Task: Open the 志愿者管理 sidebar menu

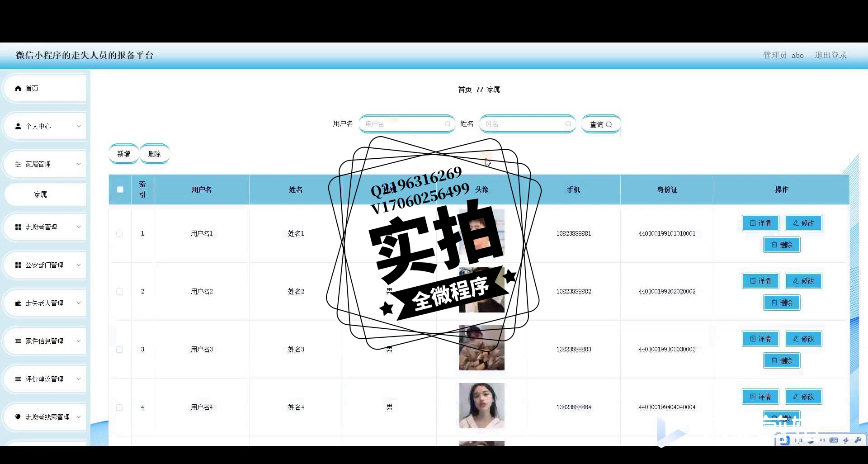Action: click(45, 227)
